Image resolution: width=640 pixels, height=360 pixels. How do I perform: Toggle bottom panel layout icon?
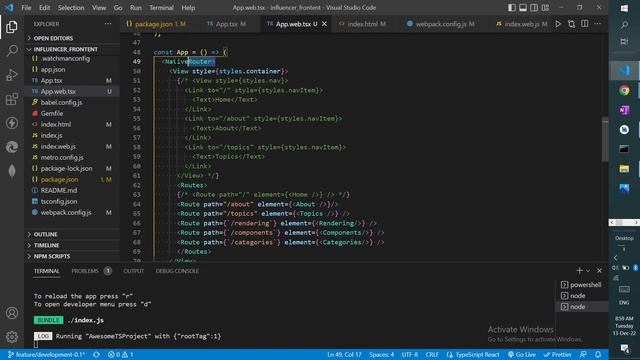coord(522,8)
